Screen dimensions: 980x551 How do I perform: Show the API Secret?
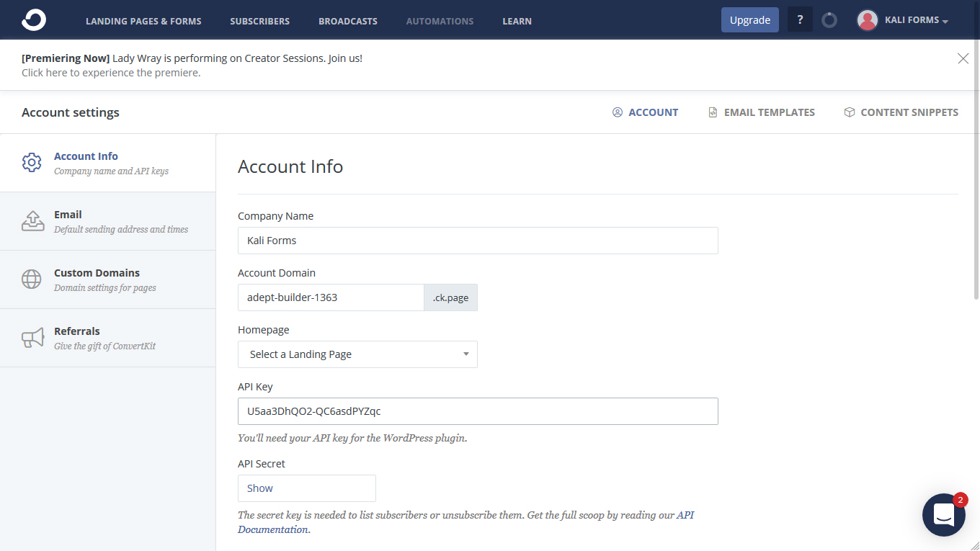coord(307,488)
